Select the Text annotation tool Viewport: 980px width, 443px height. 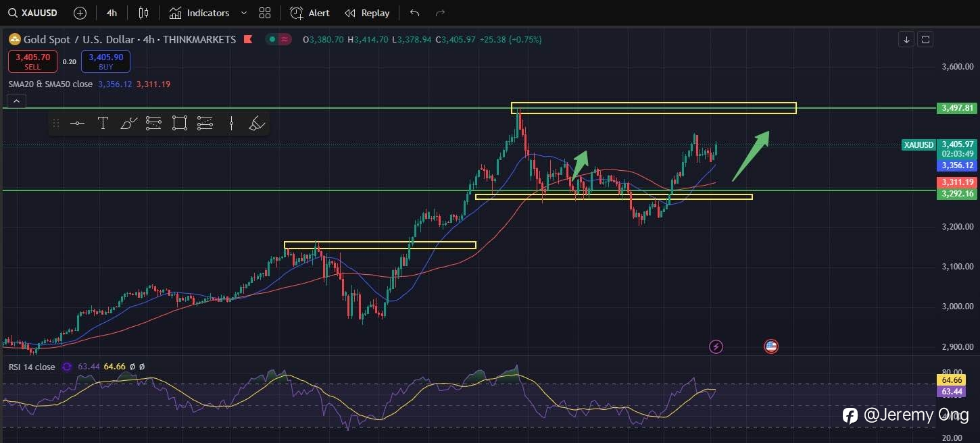point(103,123)
